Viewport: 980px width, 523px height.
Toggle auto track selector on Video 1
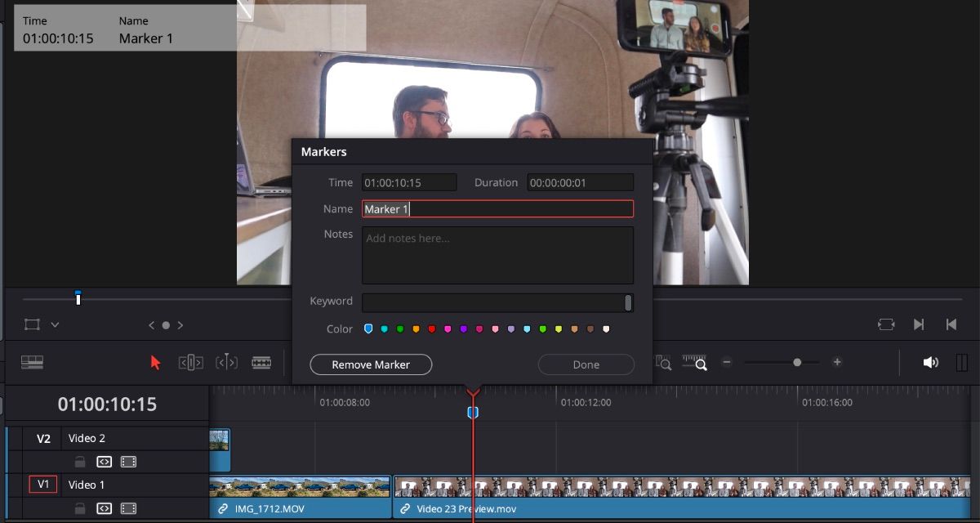tap(104, 508)
